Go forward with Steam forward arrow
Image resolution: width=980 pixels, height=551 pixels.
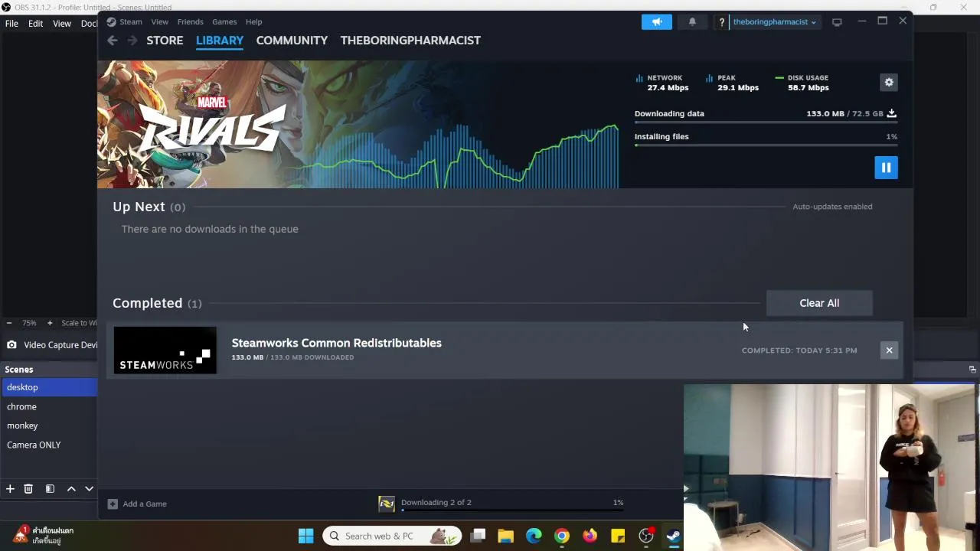132,41
